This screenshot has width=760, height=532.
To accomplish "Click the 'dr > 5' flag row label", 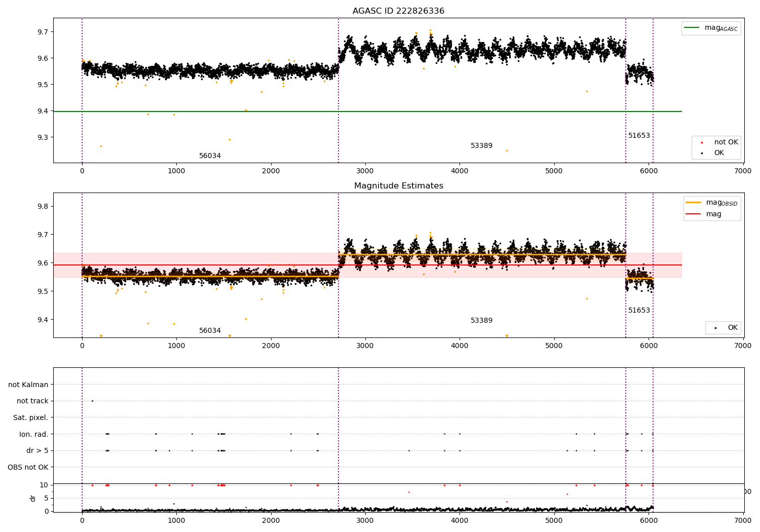I will coord(37,451).
